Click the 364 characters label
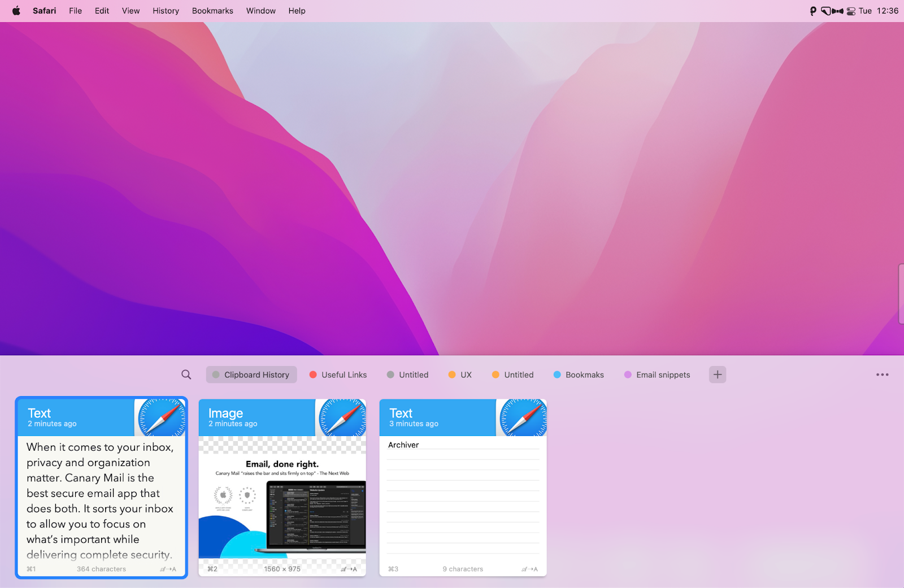The image size is (904, 588). (102, 569)
